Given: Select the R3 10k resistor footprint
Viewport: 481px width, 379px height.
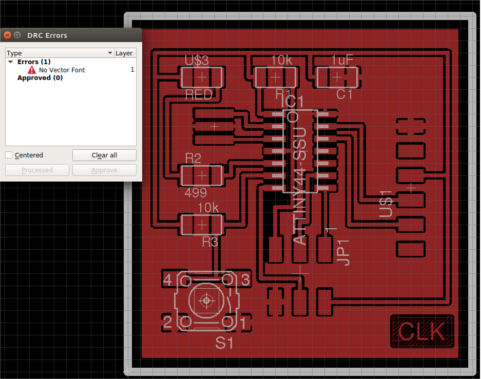Looking at the screenshot, I should [x=202, y=225].
